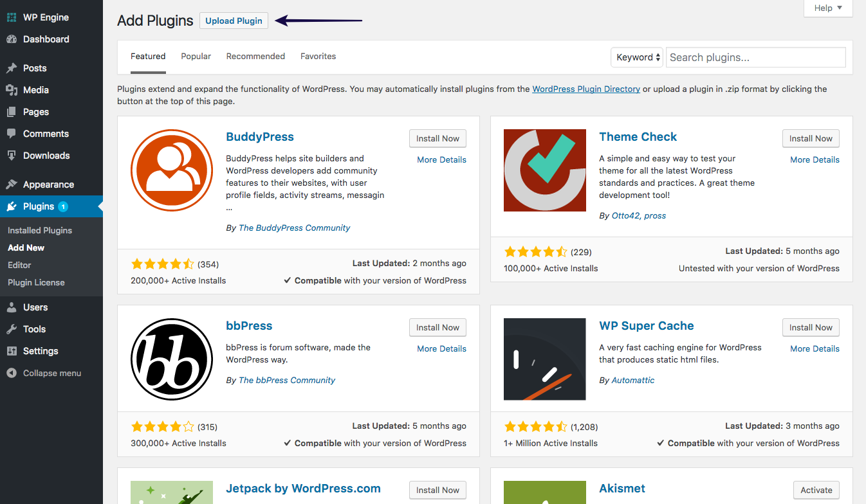Click the Plugins plug icon
The height and width of the screenshot is (504, 866).
(12, 206)
